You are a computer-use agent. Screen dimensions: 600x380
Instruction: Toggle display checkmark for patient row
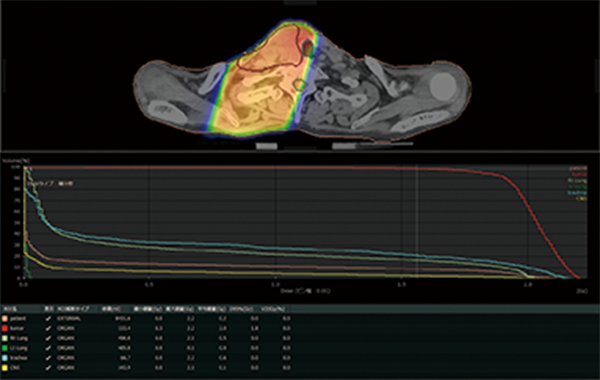48,318
